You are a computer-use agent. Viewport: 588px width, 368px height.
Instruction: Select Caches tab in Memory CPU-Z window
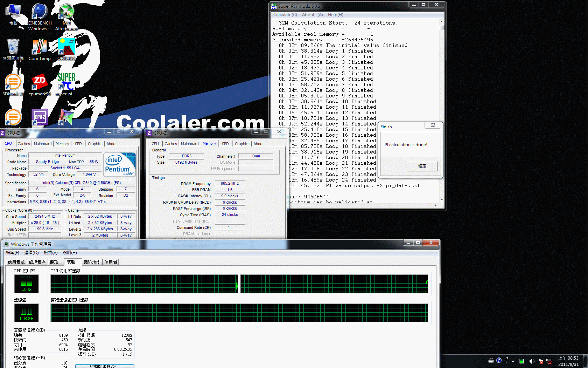(x=171, y=144)
